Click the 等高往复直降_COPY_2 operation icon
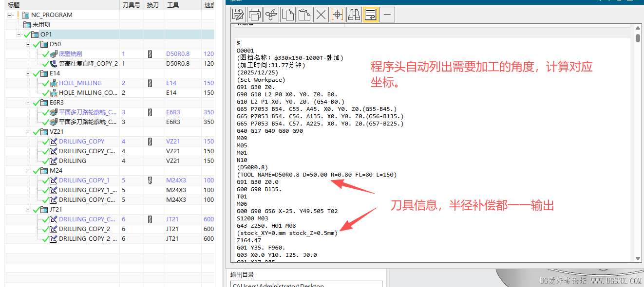644x287 pixels. [54, 63]
